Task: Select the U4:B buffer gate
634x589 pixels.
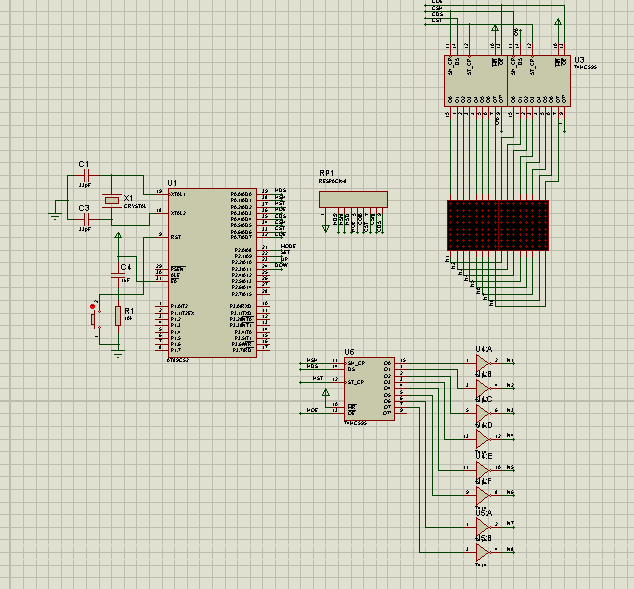Action: point(483,388)
